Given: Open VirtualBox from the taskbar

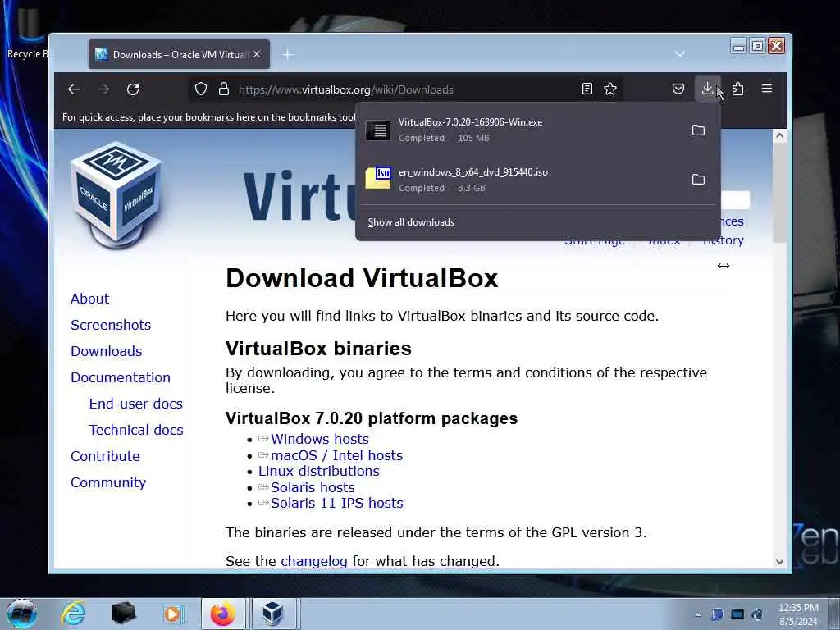Looking at the screenshot, I should 272,614.
